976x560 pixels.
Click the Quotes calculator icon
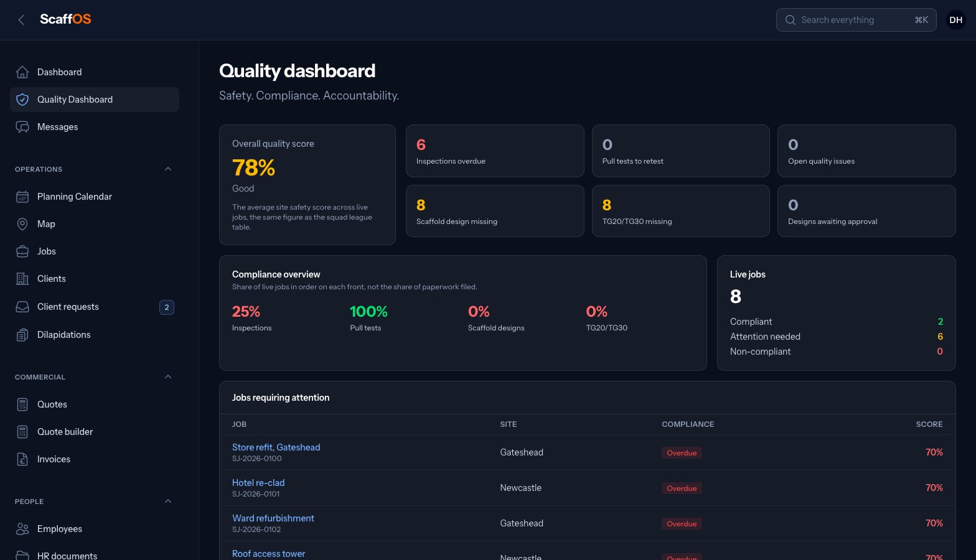point(22,404)
